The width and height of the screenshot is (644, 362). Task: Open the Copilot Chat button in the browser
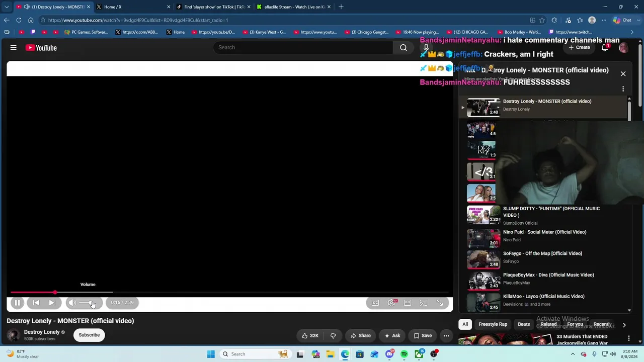622,20
